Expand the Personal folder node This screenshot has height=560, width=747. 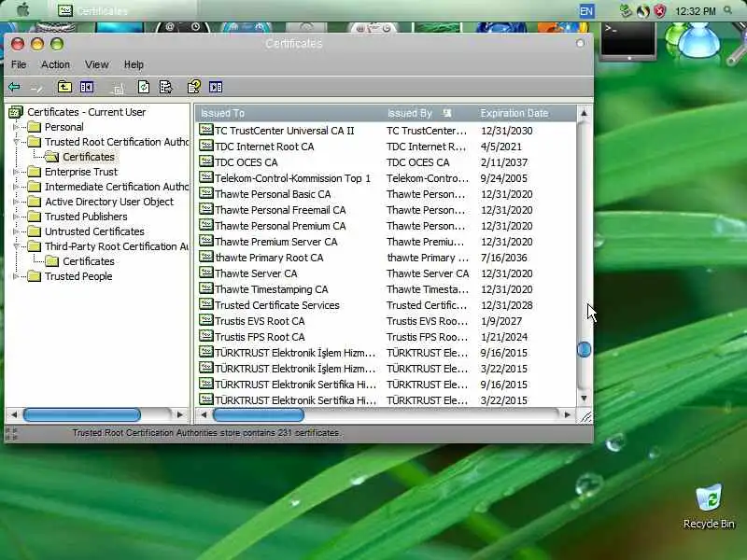tap(16, 127)
